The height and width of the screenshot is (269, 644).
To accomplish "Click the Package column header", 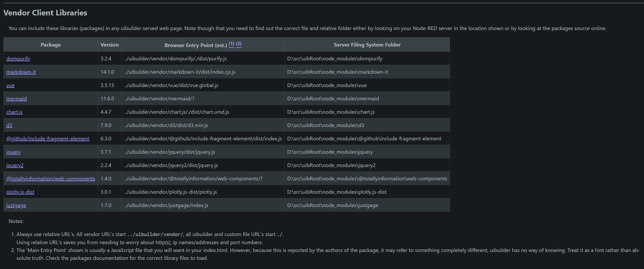I will tap(50, 45).
